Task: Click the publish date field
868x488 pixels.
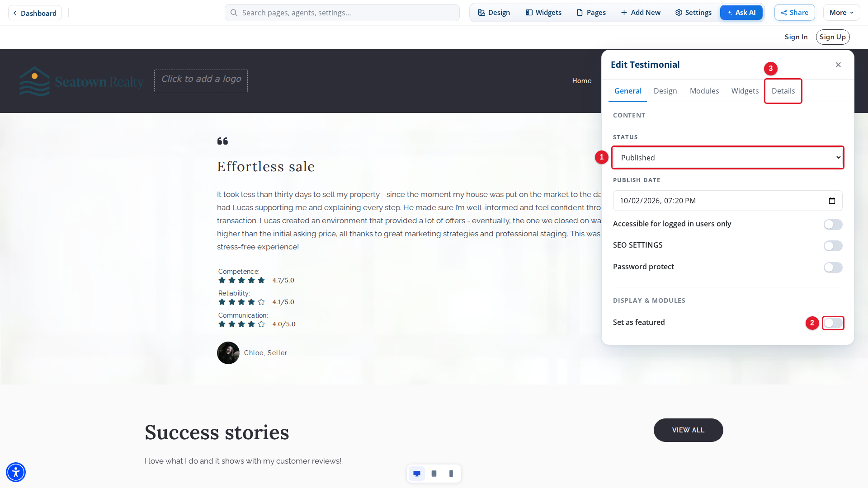Action: (x=728, y=201)
